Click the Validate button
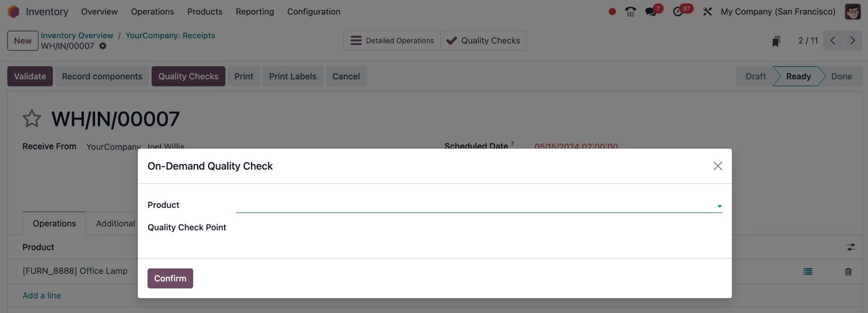The image size is (868, 313). (x=30, y=76)
